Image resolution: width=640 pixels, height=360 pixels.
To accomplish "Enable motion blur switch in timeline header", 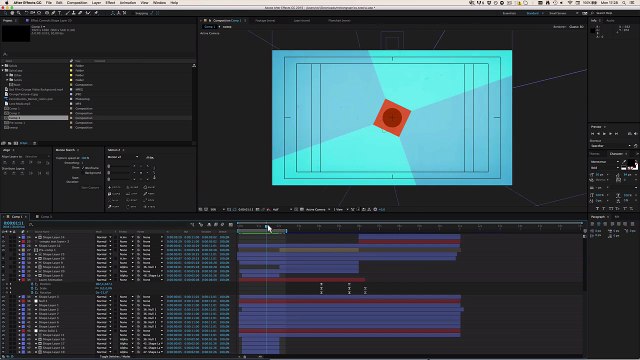I will tap(222, 224).
